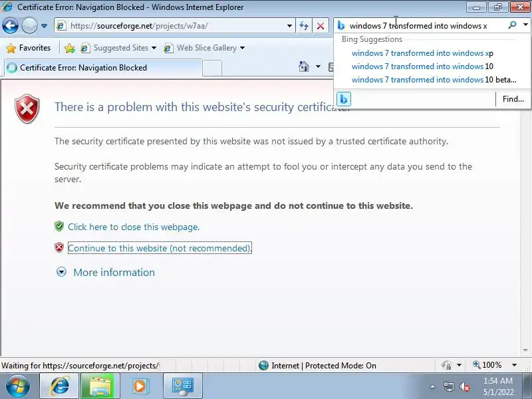
Task: Click the Refresh button
Action: coord(304,26)
